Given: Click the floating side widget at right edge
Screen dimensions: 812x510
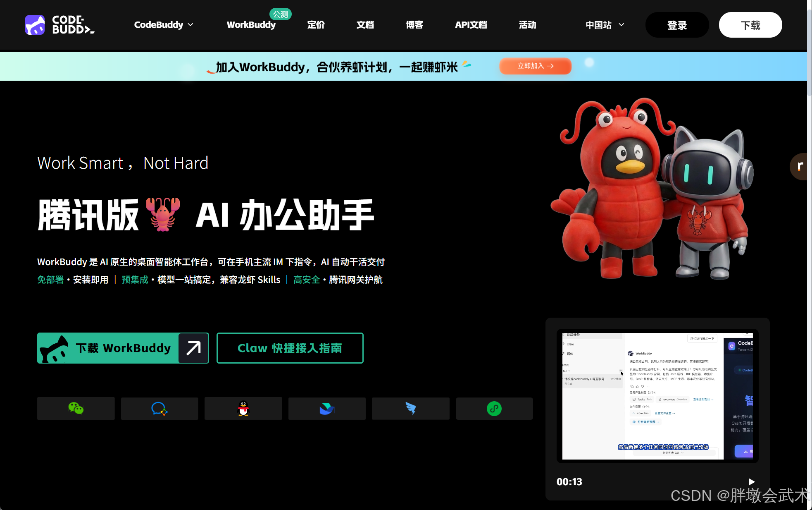Looking at the screenshot, I should click(x=799, y=166).
